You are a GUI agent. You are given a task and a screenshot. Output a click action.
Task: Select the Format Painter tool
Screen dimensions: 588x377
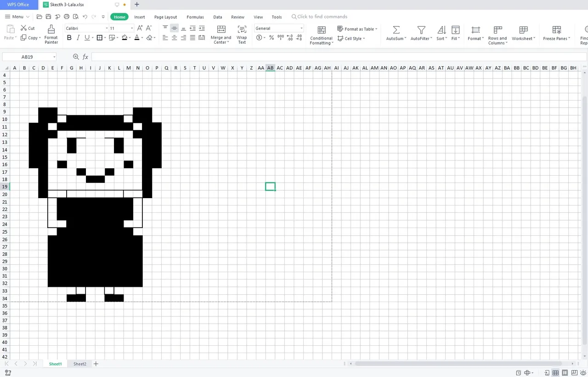pyautogui.click(x=51, y=34)
